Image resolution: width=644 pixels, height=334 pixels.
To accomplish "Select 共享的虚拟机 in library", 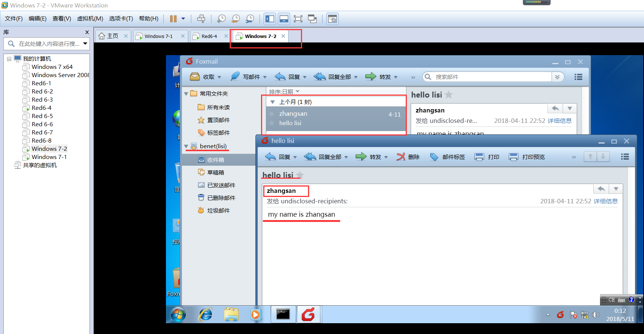I will point(40,165).
